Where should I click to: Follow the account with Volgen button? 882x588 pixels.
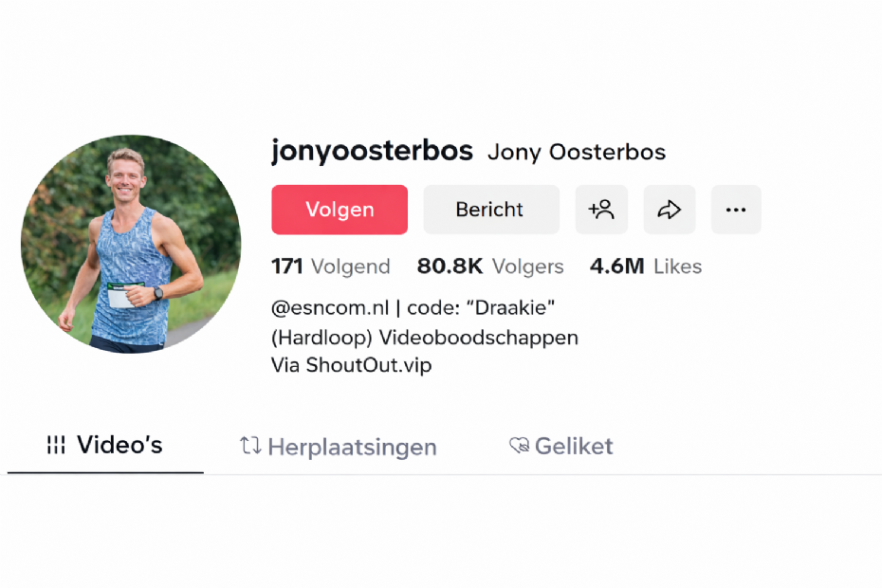[340, 210]
